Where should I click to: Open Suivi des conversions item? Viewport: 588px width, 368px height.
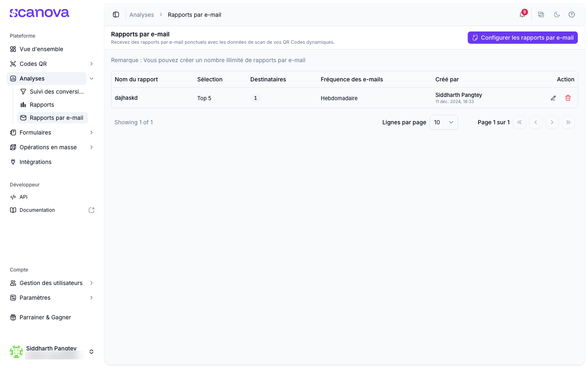coord(52,92)
